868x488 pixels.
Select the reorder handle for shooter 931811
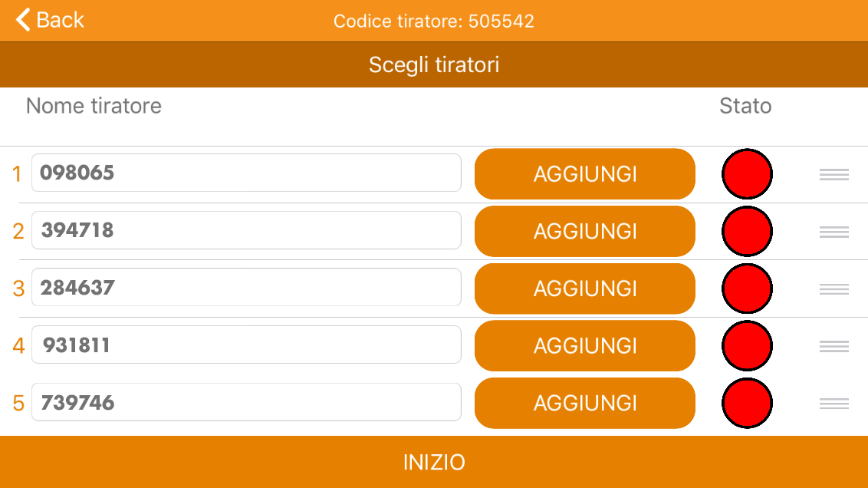[x=833, y=346]
